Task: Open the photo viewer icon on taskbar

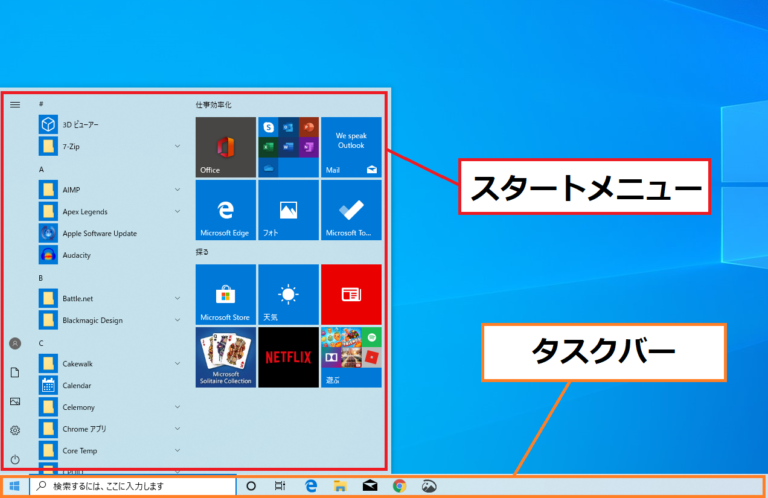Action: [x=429, y=486]
